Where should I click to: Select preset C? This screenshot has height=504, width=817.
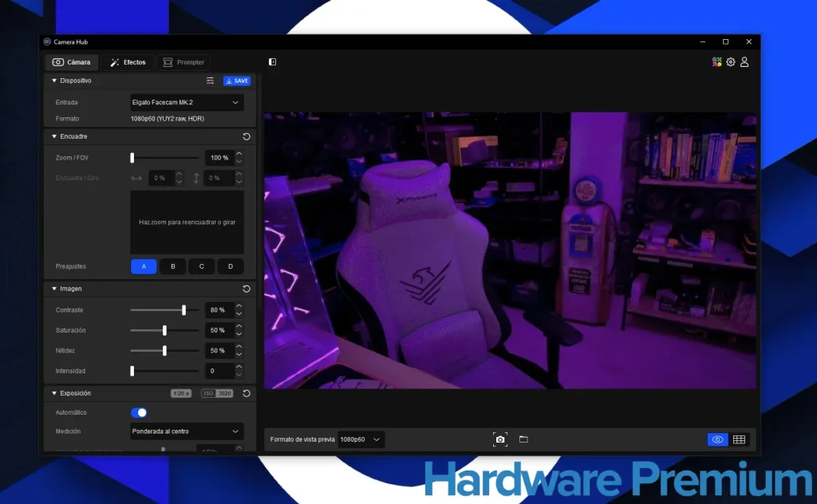202,266
